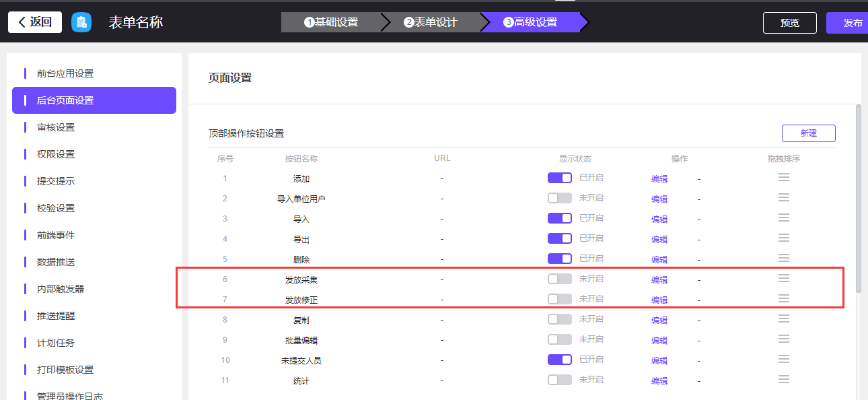This screenshot has height=400, width=868.
Task: Select 后台页面设置 in the sidebar
Action: 94,100
